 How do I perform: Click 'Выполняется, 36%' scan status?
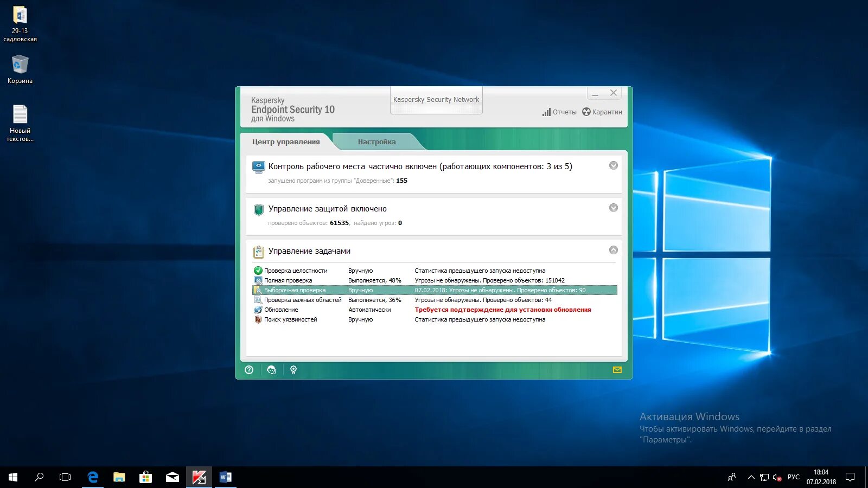coord(375,300)
